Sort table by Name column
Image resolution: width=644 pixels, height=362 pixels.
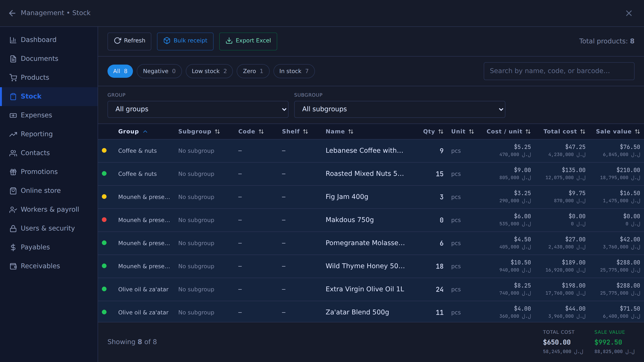339,132
